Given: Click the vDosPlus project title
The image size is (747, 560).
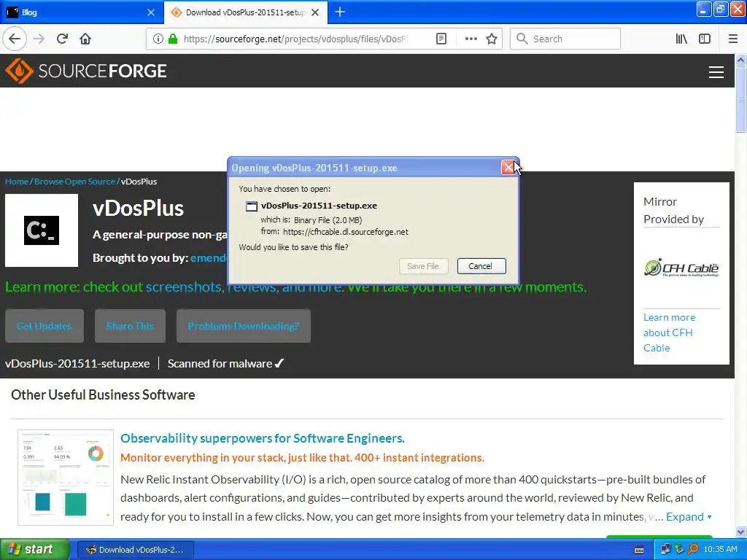Looking at the screenshot, I should (x=138, y=208).
